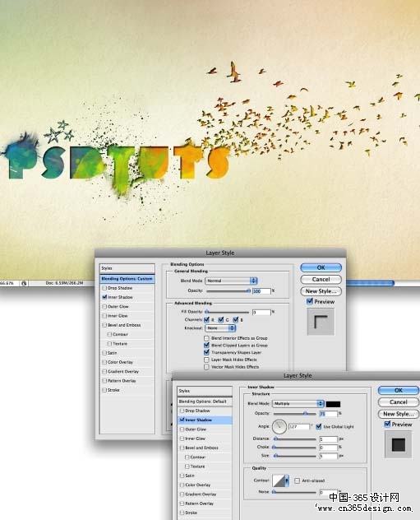Select Blending Options: Default in front dialog
The height and width of the screenshot is (520, 420).
coord(205,402)
